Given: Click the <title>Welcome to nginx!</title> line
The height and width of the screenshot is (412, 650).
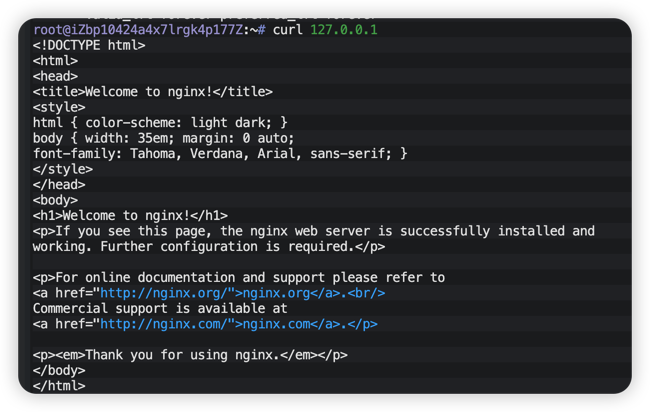Looking at the screenshot, I should coord(152,91).
